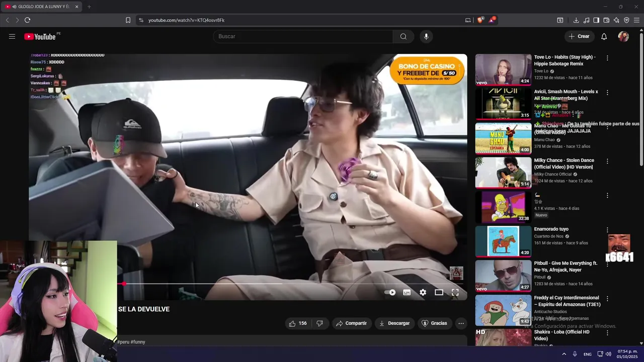Open the Homer Simpson 32:38 video thumbnail
This screenshot has width=644, height=362.
(503, 207)
